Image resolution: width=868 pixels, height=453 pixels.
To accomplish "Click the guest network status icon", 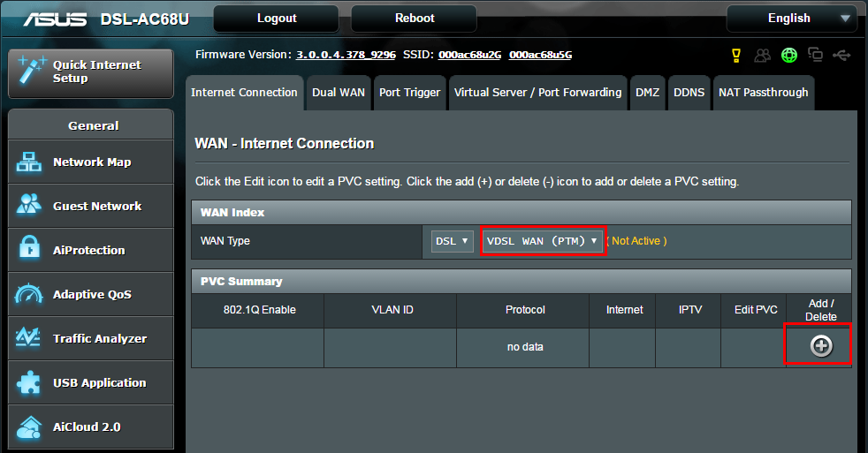I will tap(762, 56).
